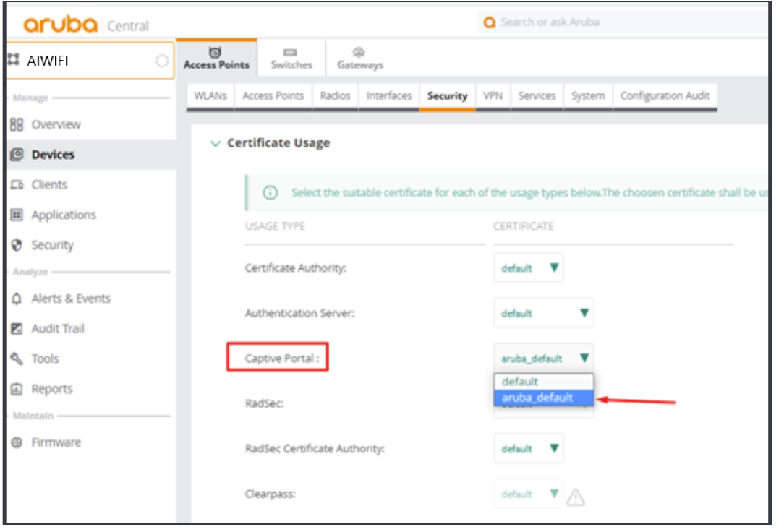The height and width of the screenshot is (532, 776).
Task: Open Tools in the sidebar
Action: coord(45,359)
